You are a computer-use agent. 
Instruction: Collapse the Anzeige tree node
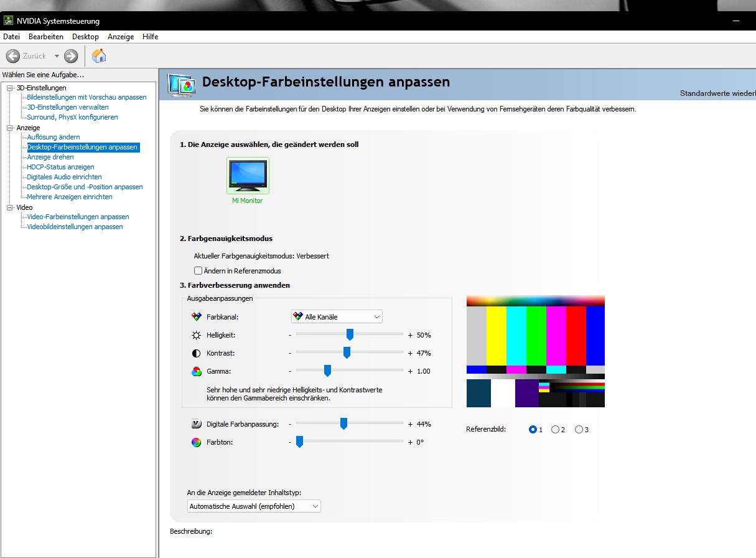(x=9, y=128)
